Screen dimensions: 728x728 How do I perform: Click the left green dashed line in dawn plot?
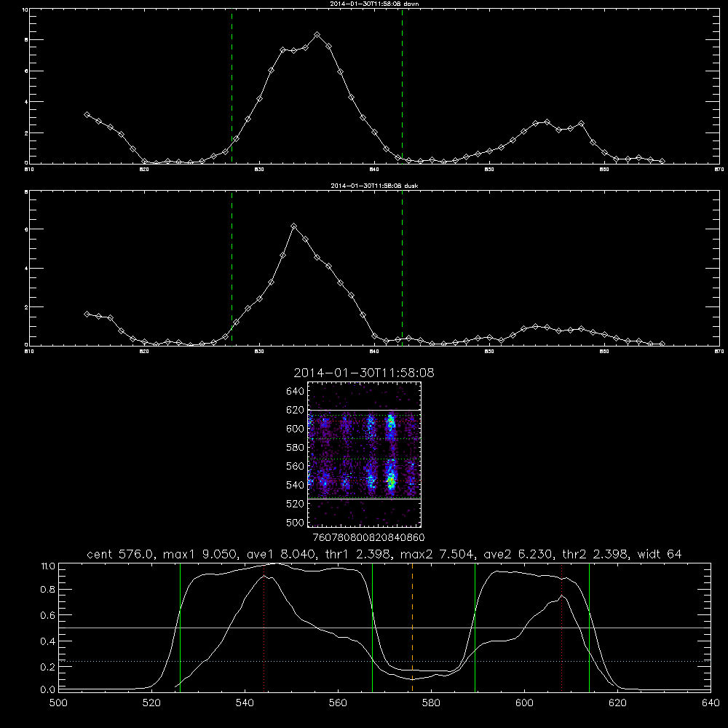pyautogui.click(x=232, y=86)
